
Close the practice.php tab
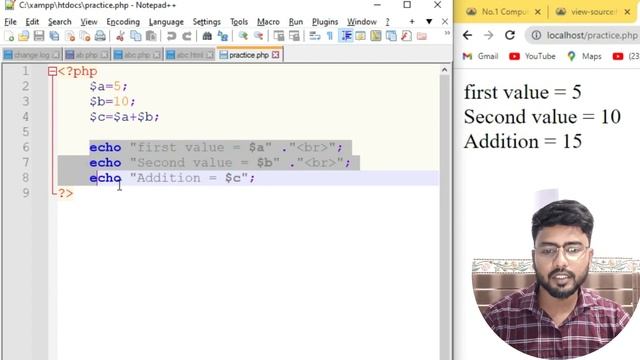click(x=276, y=55)
